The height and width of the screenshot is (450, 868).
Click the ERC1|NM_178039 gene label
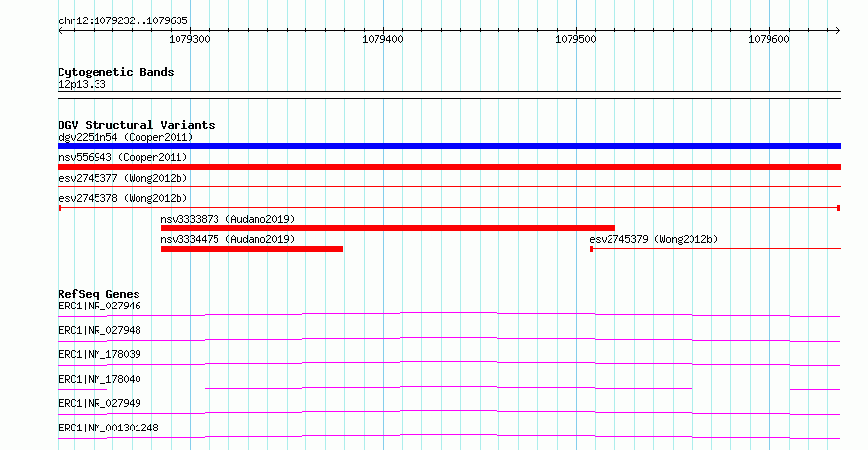click(99, 354)
